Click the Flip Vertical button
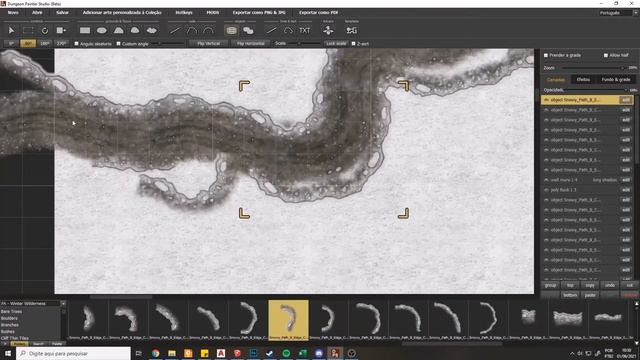The image size is (640, 360). coord(209,43)
